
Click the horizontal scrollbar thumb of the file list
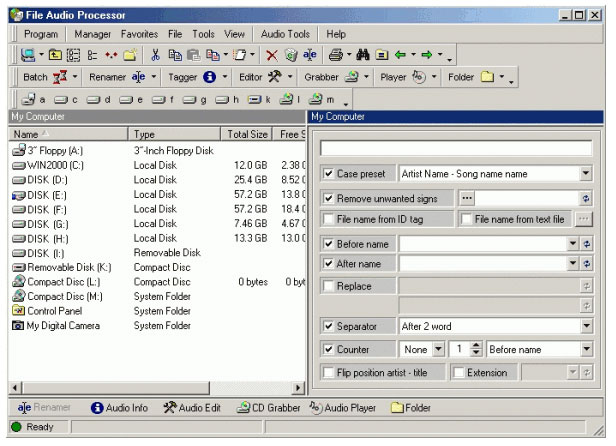coord(116,388)
